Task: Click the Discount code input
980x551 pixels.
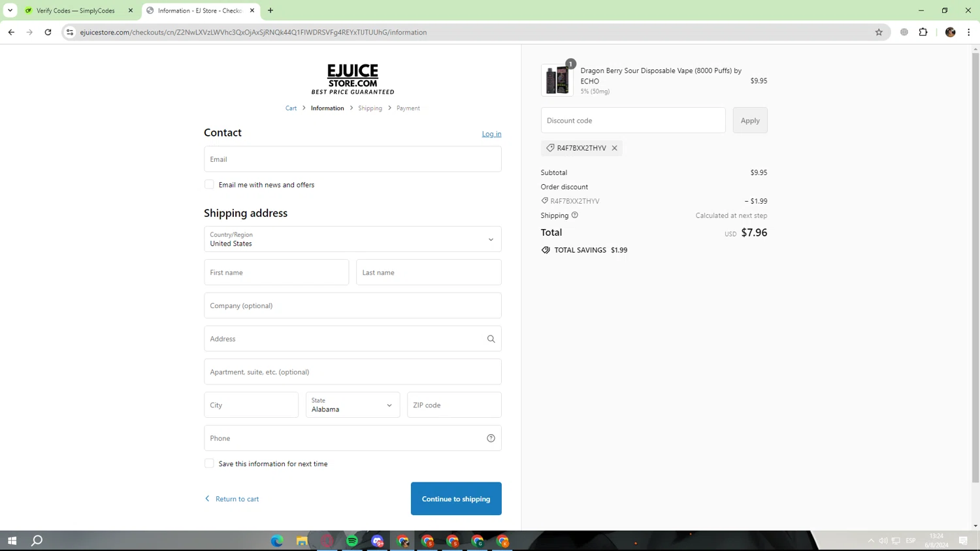Action: (633, 120)
